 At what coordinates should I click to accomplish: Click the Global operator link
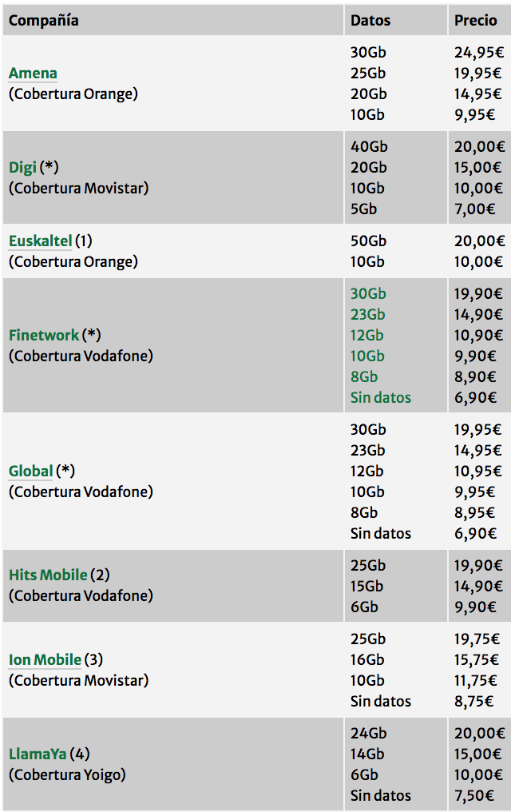tap(30, 471)
